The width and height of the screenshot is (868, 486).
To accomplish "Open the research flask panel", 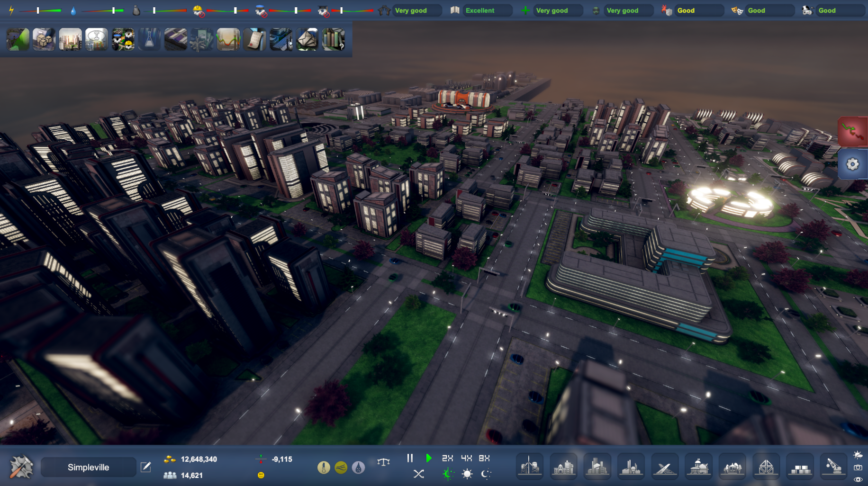I will [x=149, y=39].
